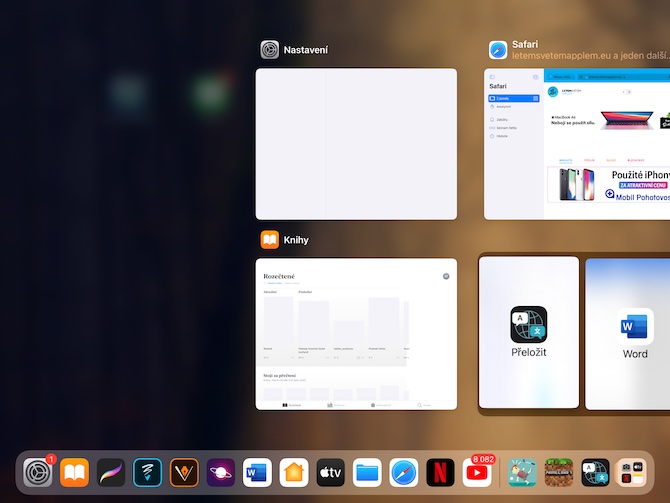Open the Translate app icon in the dock
The height and width of the screenshot is (503, 670).
tap(595, 473)
